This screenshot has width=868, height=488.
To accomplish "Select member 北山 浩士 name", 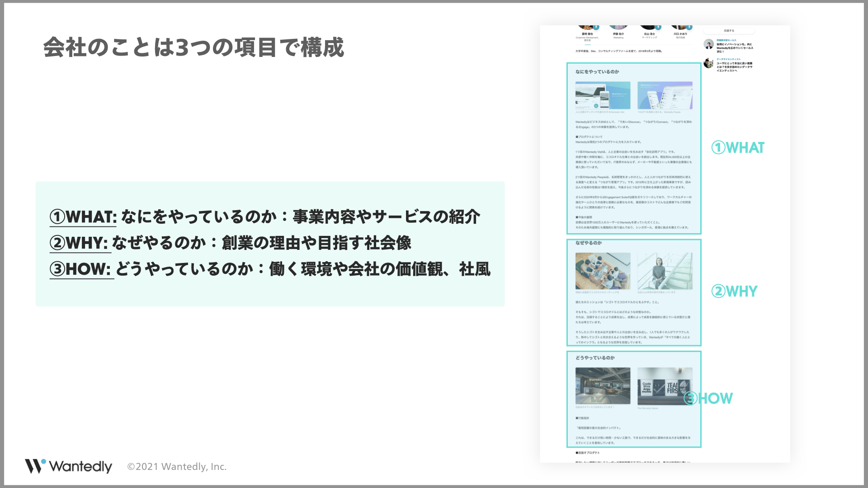I will coord(649,34).
